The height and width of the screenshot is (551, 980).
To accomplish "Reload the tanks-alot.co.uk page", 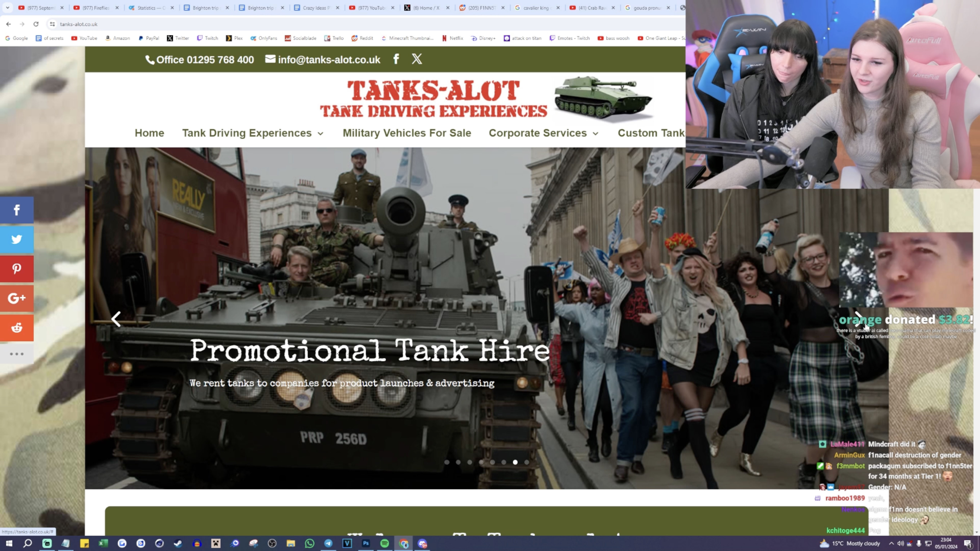I will point(36,24).
